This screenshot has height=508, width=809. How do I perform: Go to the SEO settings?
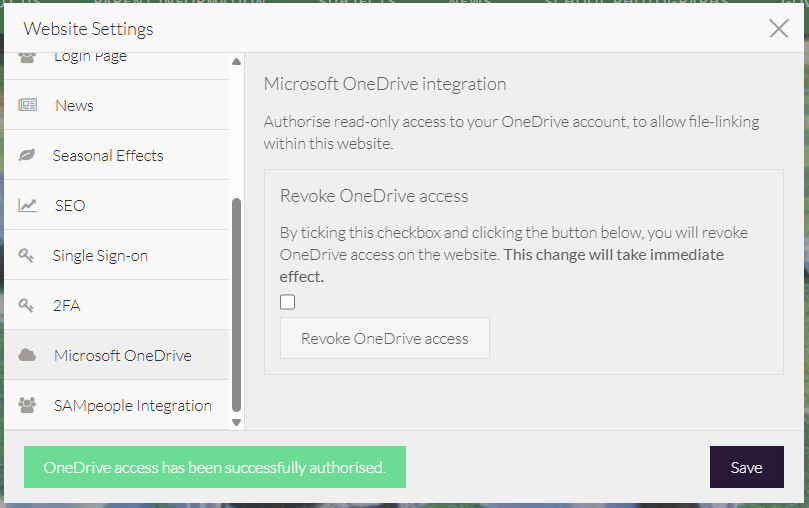(70, 205)
